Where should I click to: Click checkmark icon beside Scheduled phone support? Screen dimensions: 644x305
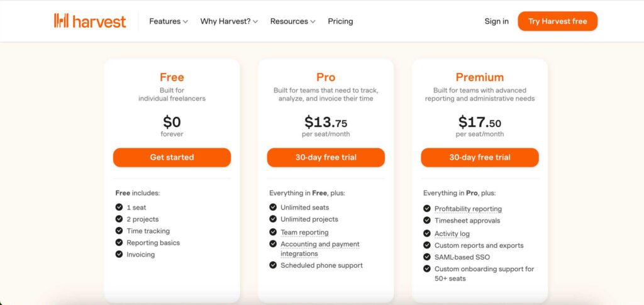point(273,265)
